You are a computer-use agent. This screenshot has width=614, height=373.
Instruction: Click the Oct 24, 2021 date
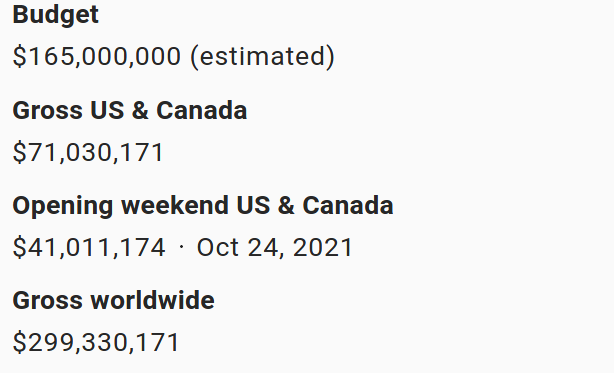click(x=274, y=247)
